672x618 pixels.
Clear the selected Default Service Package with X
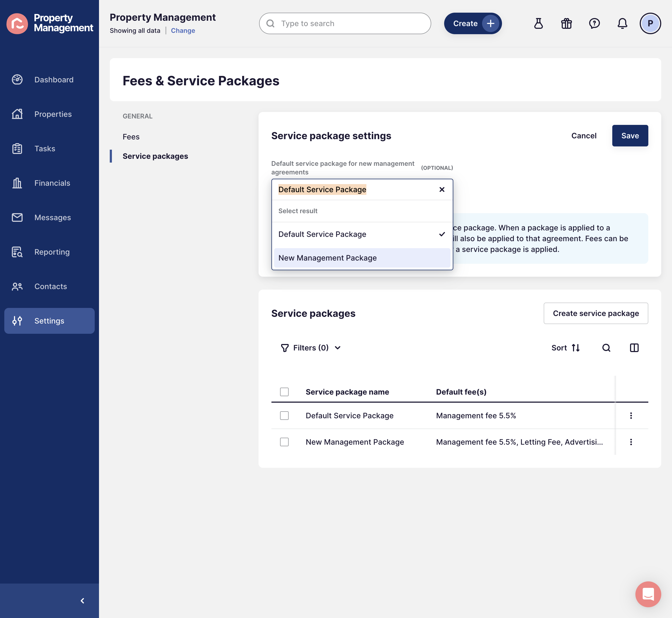click(442, 189)
